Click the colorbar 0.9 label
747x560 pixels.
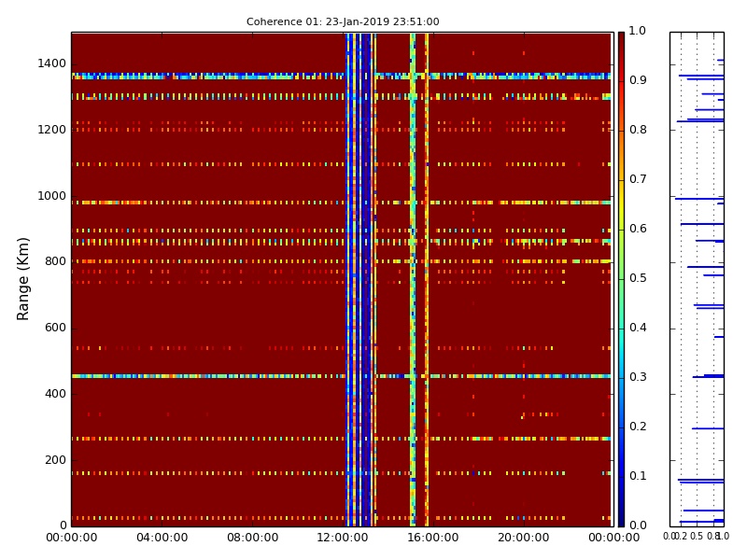[638, 80]
